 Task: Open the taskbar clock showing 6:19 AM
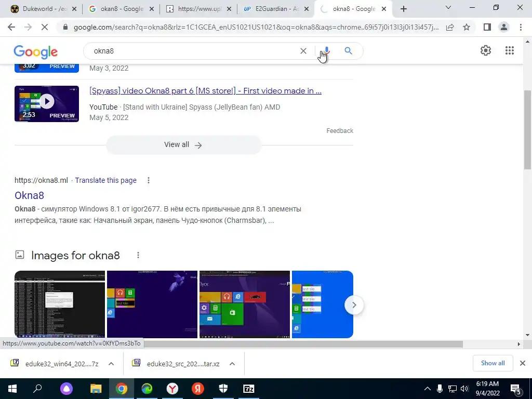pyautogui.click(x=487, y=389)
